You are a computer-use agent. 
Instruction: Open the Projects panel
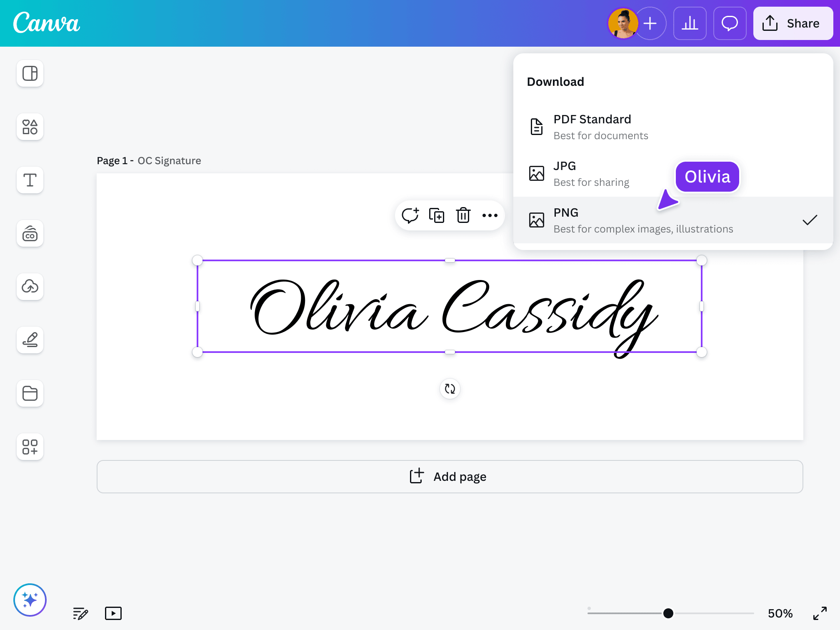(x=30, y=393)
